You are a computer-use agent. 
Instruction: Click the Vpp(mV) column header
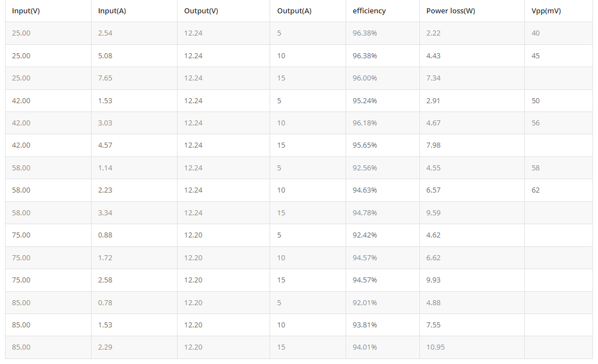click(546, 11)
